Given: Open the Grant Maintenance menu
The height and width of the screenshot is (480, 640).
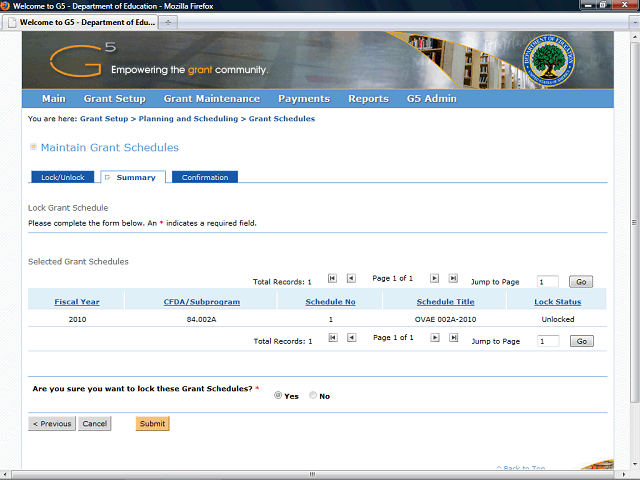Looking at the screenshot, I should 212,99.
